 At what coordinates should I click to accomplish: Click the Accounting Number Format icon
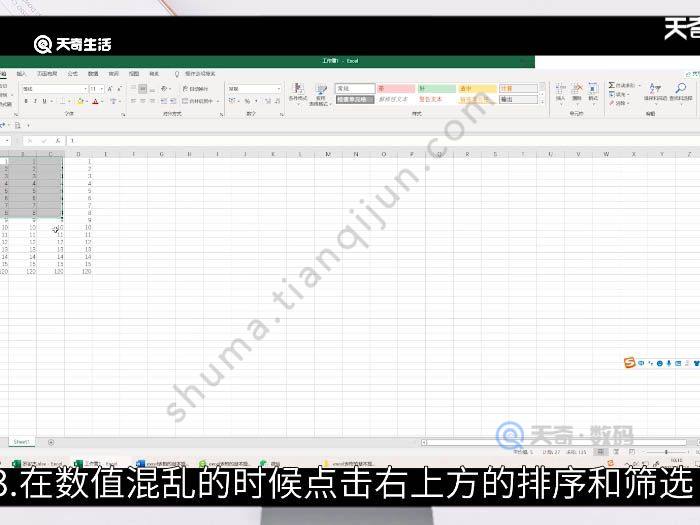tap(232, 101)
